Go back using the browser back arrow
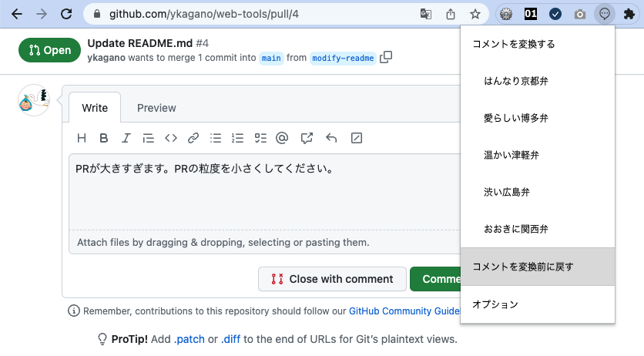 click(17, 14)
